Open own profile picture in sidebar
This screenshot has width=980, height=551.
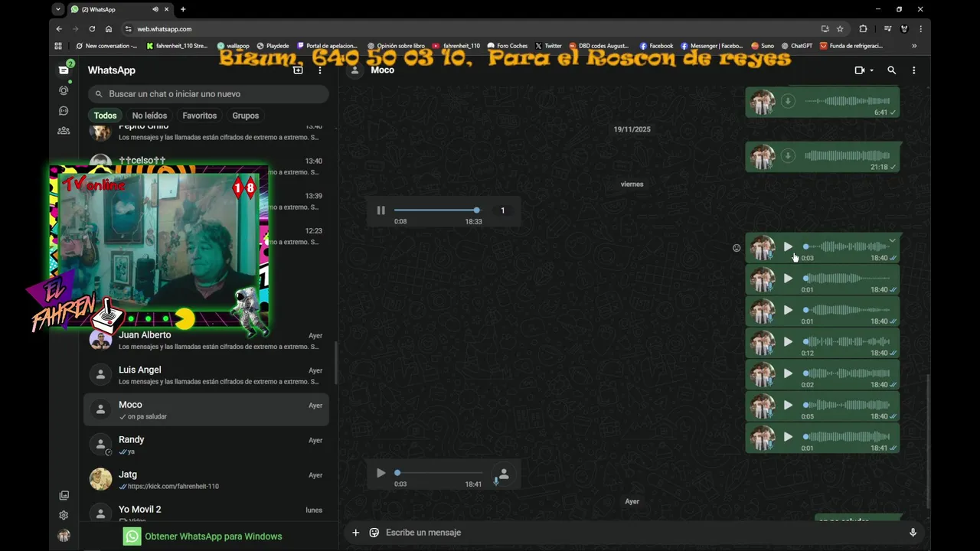64,536
